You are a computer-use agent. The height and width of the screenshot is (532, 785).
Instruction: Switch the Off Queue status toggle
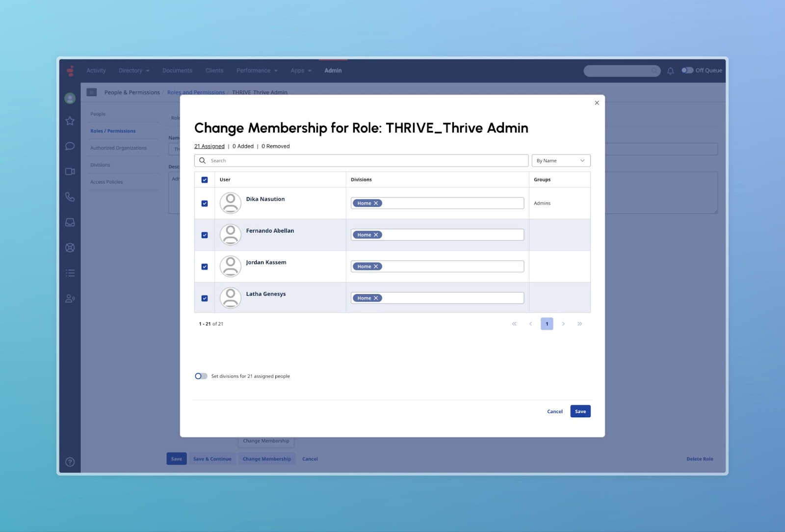point(687,70)
